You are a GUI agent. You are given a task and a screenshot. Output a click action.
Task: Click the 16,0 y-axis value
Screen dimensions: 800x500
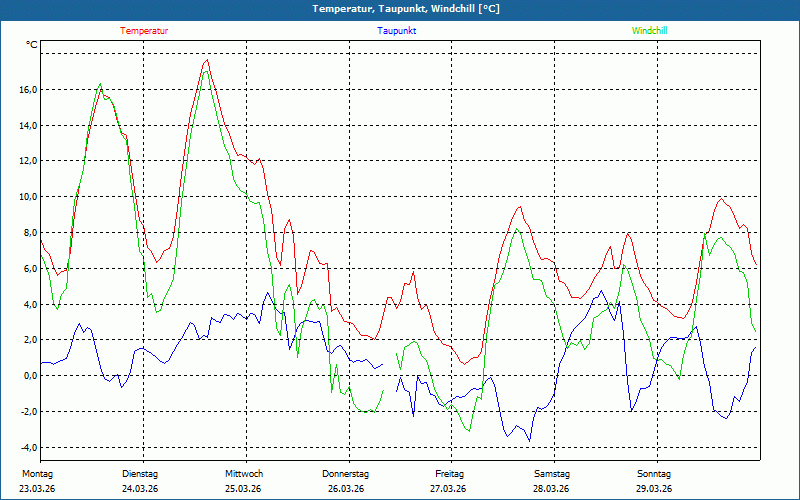click(26, 90)
